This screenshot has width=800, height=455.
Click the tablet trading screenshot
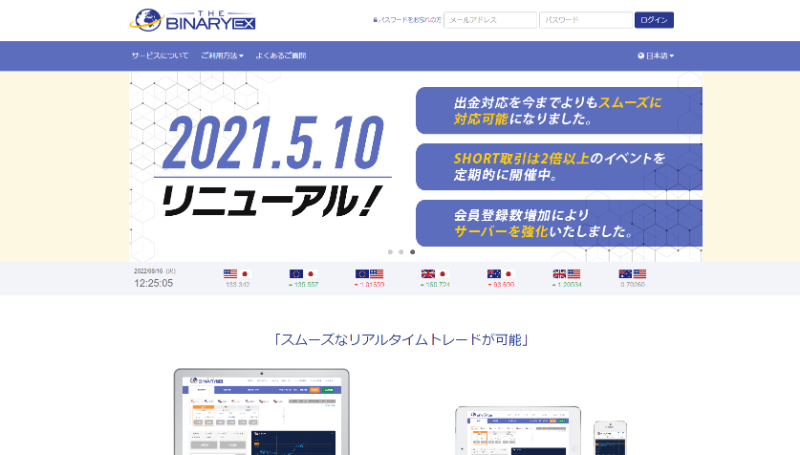coord(518,431)
